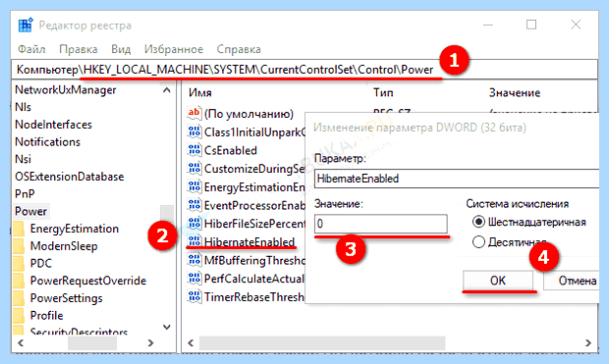Select the Notifications key

(47, 142)
